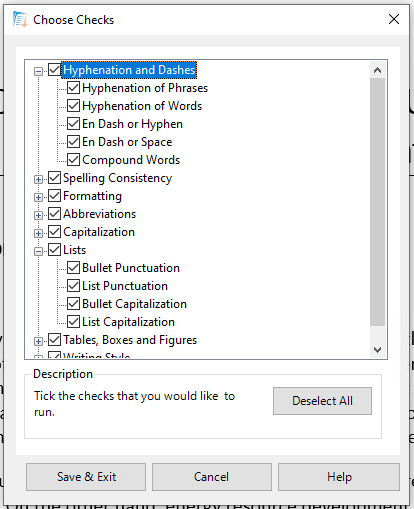Untick Tables, Boxes and Figures checkbox
Viewport: 414px width, 509px height.
click(54, 340)
